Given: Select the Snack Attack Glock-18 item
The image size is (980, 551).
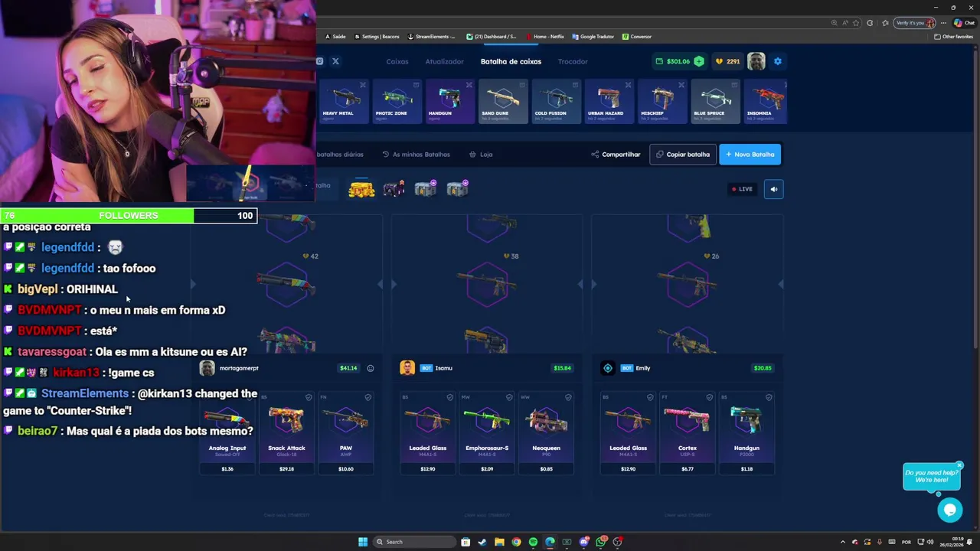Looking at the screenshot, I should 286,432.
